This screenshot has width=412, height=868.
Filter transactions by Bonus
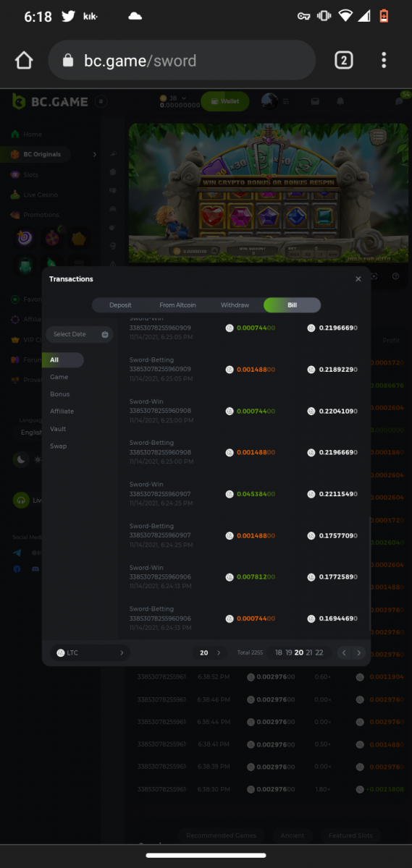tap(60, 394)
